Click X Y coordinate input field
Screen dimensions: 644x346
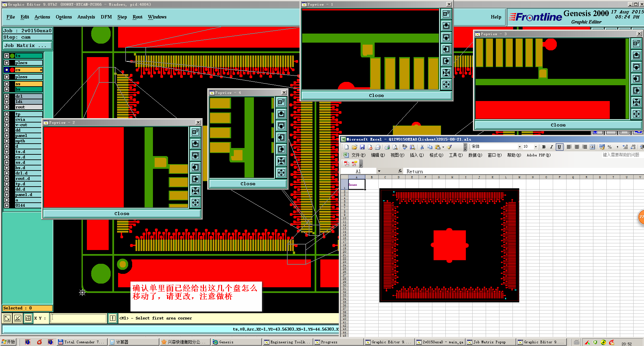point(78,318)
